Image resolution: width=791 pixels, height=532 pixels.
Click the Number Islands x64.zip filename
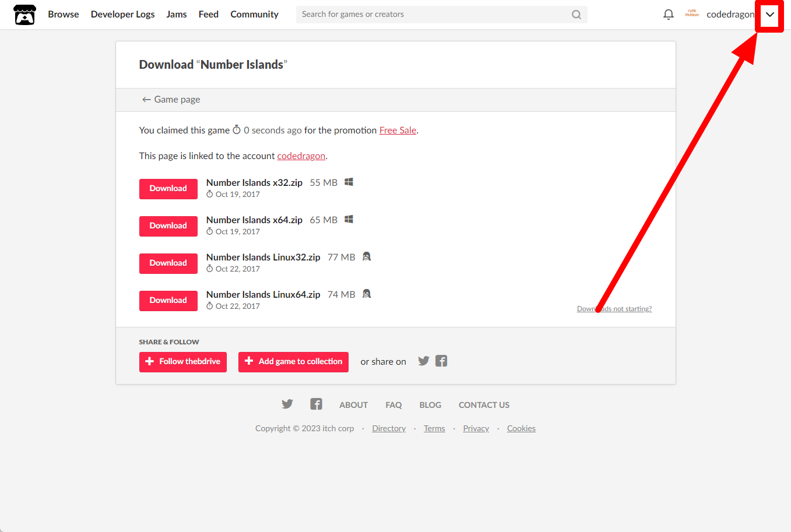point(254,220)
